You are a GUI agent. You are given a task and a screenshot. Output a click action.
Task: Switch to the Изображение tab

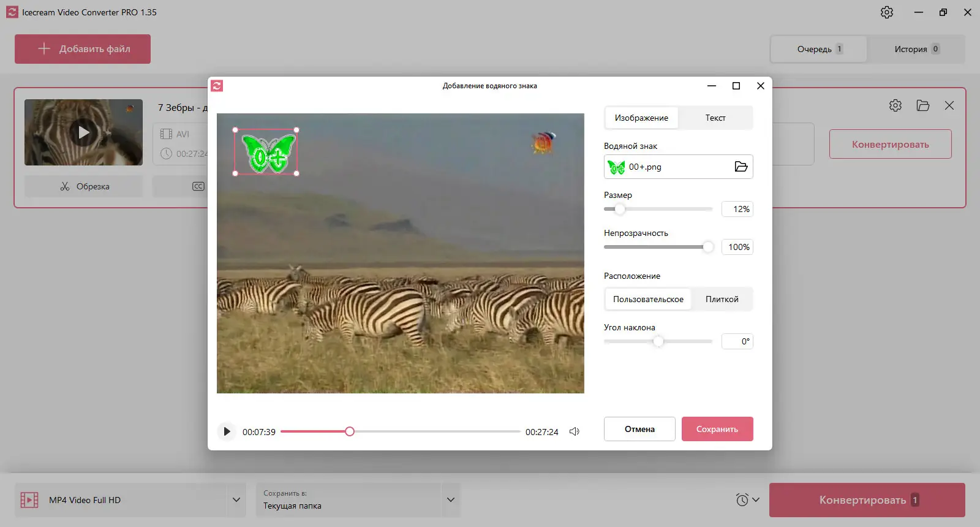click(641, 118)
